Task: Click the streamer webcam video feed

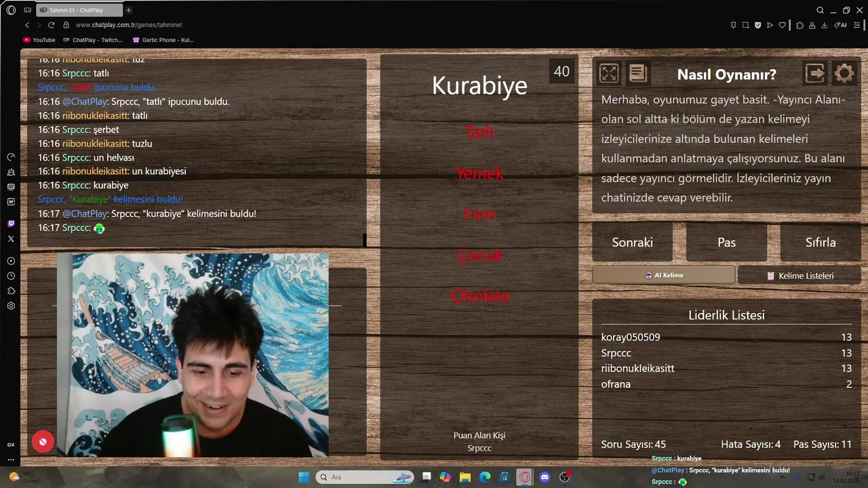Action: point(193,355)
